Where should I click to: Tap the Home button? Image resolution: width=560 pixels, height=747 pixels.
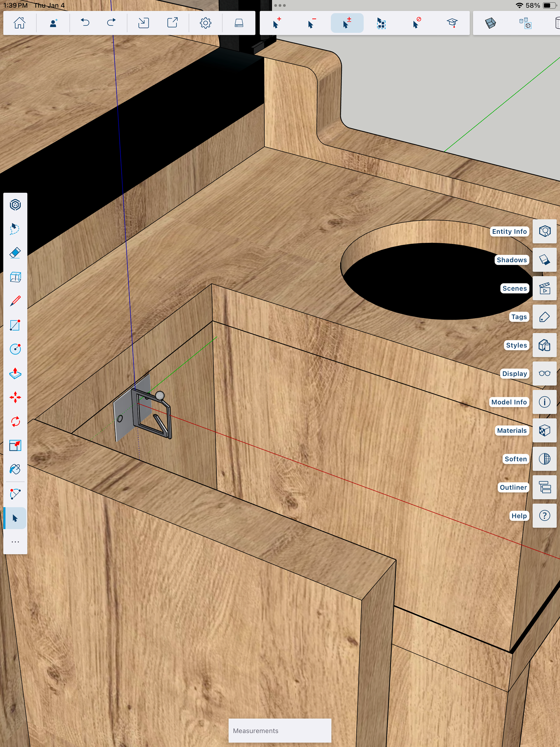(x=19, y=23)
